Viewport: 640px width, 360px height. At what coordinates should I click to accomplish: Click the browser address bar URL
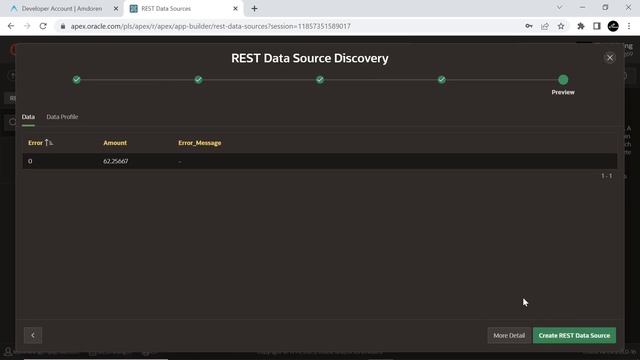pos(210,26)
